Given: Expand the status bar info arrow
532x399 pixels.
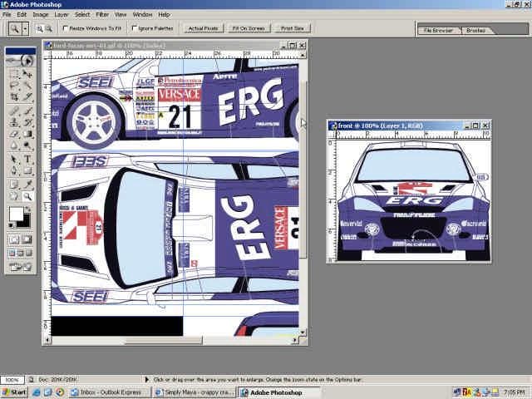Looking at the screenshot, I should (148, 379).
